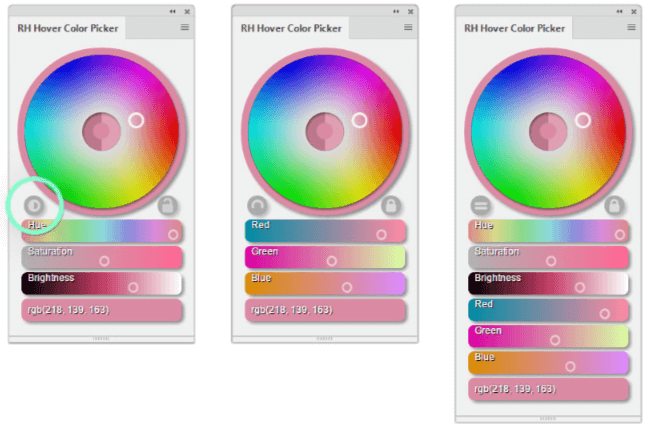Screen dimensions: 649x431
Task: Click the rgb(218, 139, 163) value in the six-slider panel
Action: pos(550,389)
